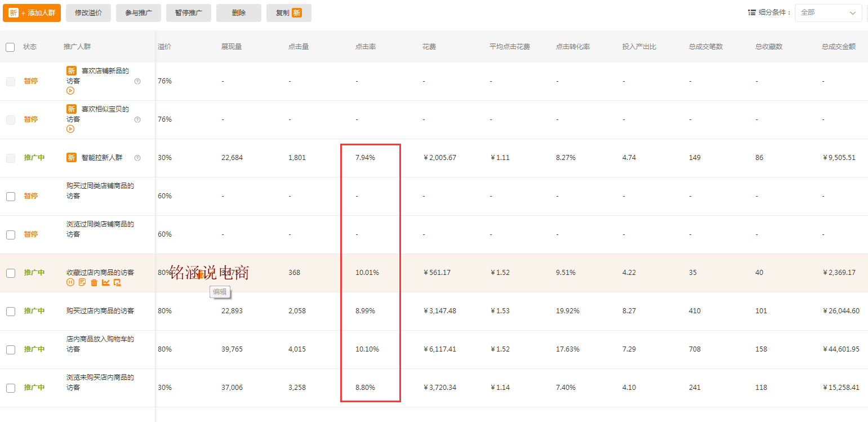Click the 新 badge beside 喜欢店铺新品的访客

click(x=72, y=71)
